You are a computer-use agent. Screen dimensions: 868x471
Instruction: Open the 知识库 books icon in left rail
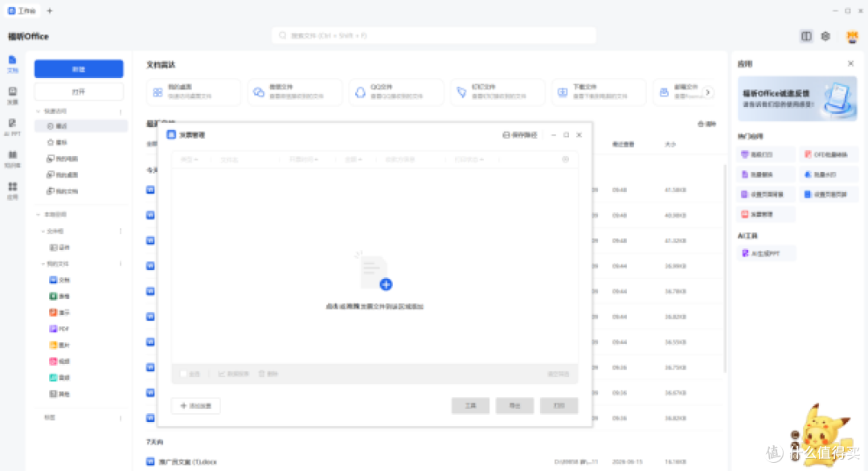point(12,159)
